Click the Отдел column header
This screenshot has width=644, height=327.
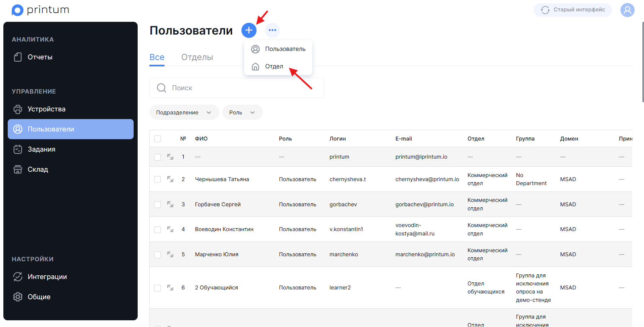click(476, 139)
